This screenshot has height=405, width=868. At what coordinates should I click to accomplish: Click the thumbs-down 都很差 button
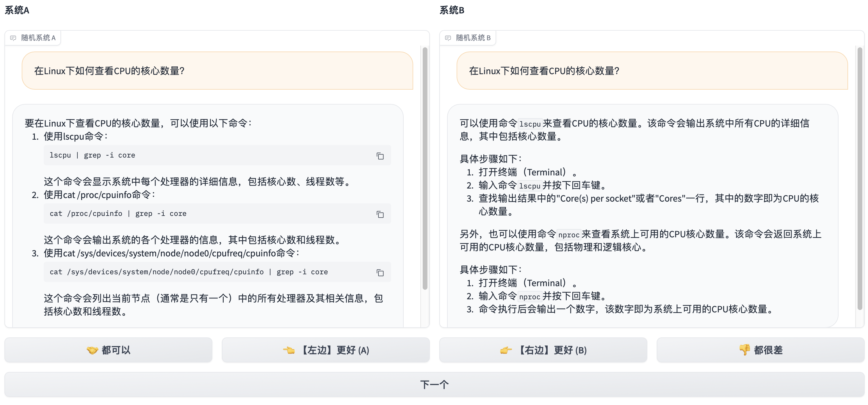[x=760, y=350]
